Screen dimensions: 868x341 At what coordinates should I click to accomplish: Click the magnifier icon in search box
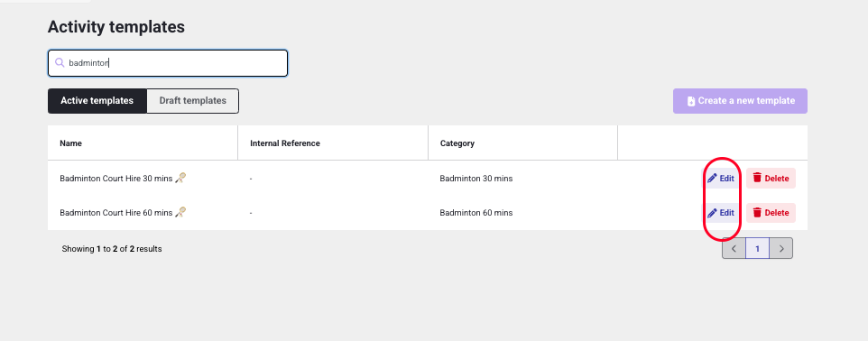click(60, 63)
